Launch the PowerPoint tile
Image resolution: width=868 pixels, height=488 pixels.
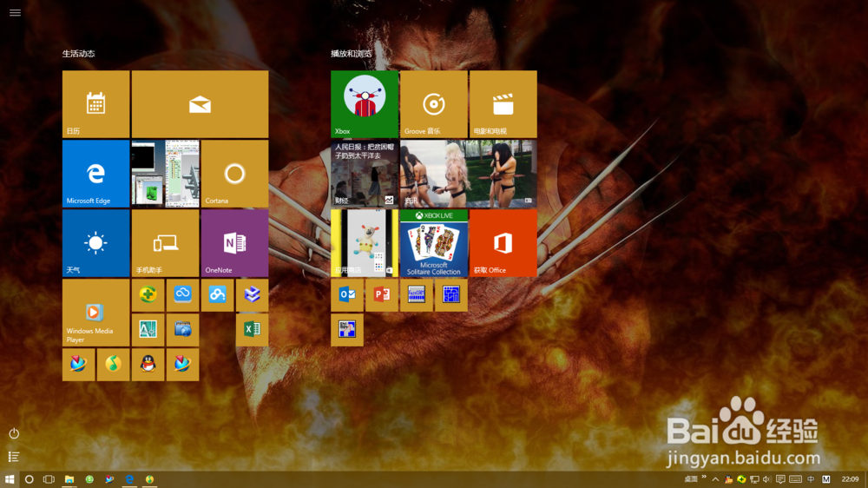[382, 295]
